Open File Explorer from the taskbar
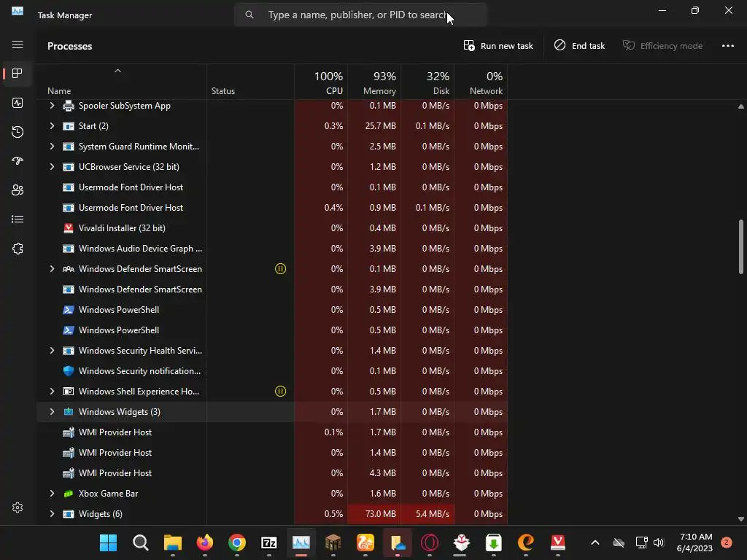 (x=172, y=542)
